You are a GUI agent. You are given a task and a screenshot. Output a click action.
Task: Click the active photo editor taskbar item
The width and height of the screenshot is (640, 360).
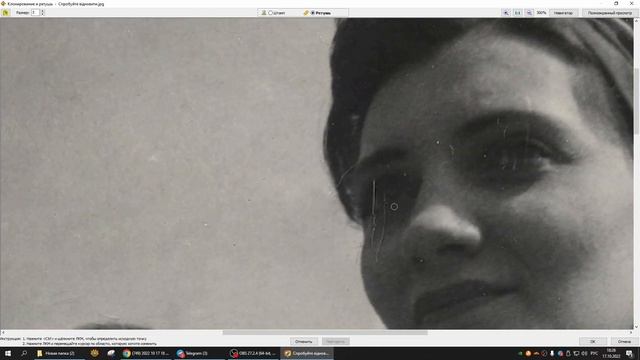(x=307, y=353)
